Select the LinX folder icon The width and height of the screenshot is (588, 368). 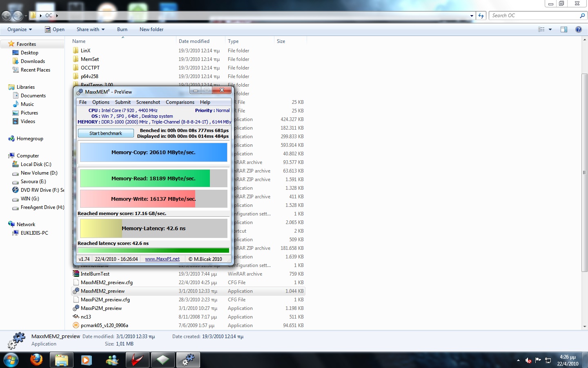point(76,51)
